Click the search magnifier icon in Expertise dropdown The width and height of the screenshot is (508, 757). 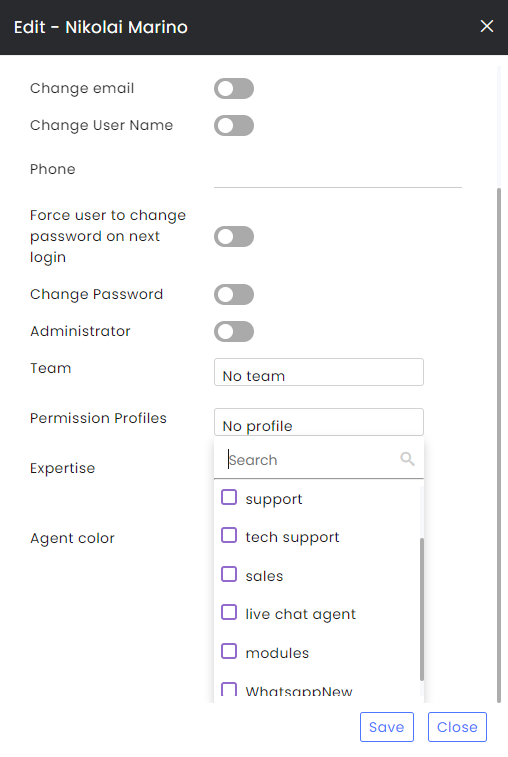tap(407, 459)
